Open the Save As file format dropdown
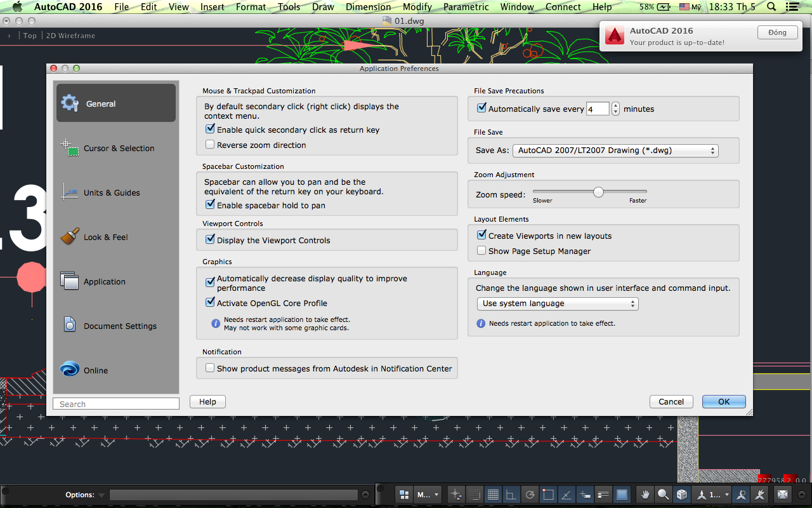Image resolution: width=812 pixels, height=508 pixels. (615, 150)
